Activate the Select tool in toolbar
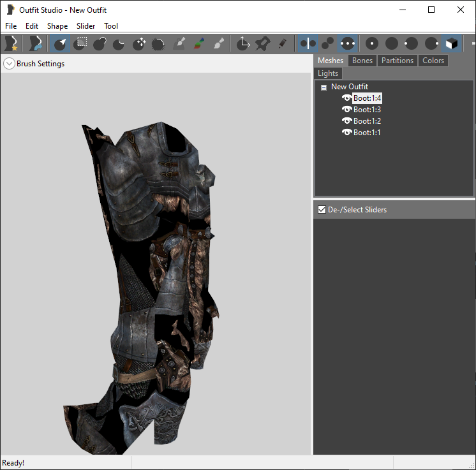 (x=60, y=43)
